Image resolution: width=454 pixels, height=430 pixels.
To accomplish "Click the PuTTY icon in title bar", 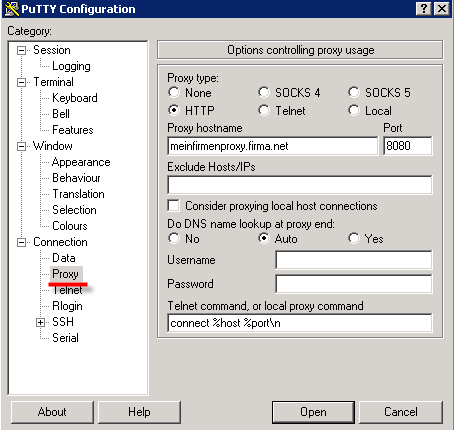I will 12,9.
